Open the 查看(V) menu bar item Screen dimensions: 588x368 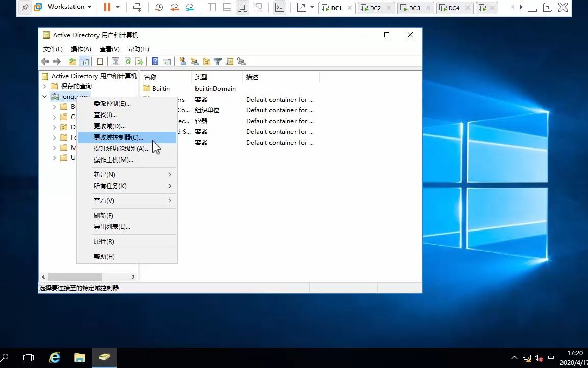[x=110, y=49]
